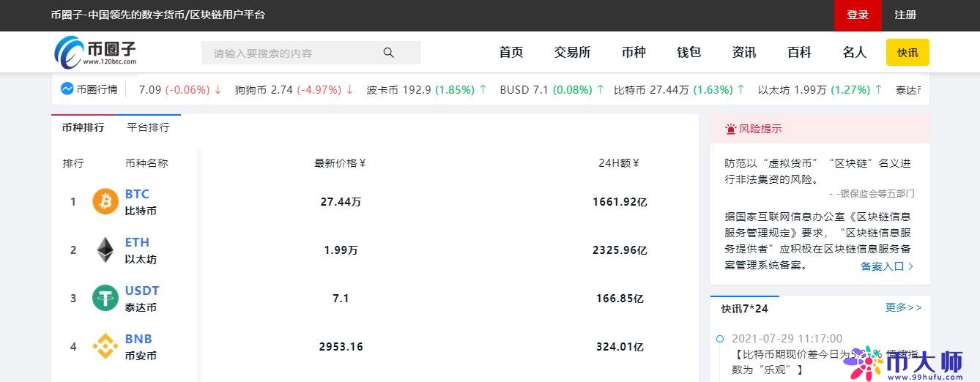
Task: Open 钱包 navigation item
Action: [x=688, y=52]
